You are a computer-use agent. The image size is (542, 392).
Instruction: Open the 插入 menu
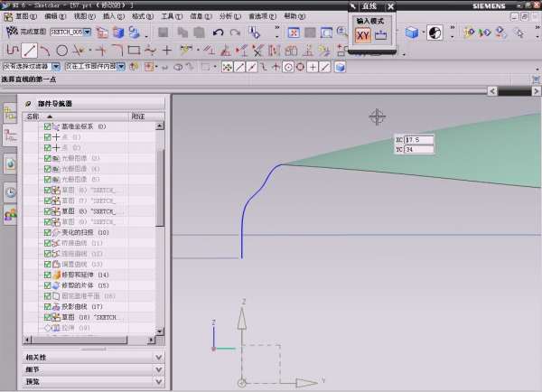(108, 16)
